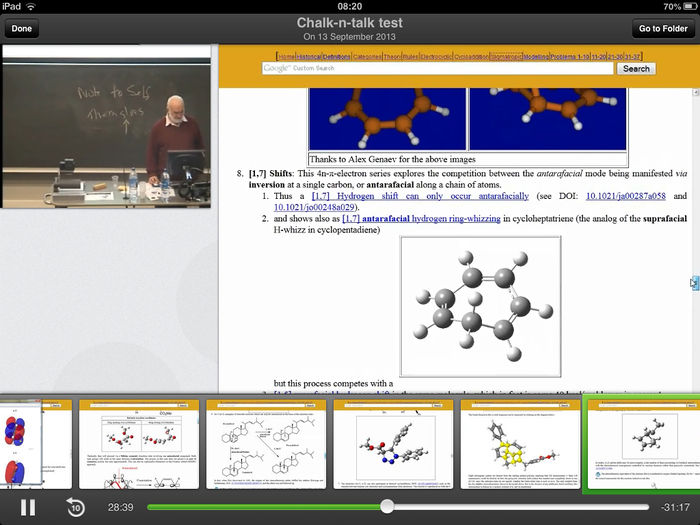This screenshot has width=700, height=525.
Task: Click the page scrollbar up arrow
Action: point(696,92)
